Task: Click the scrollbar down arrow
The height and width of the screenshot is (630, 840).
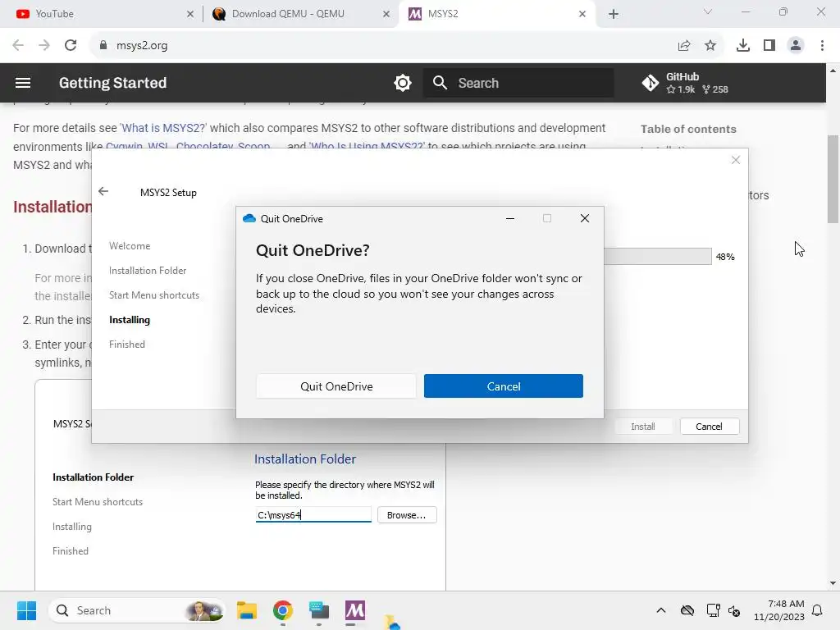Action: [x=833, y=583]
